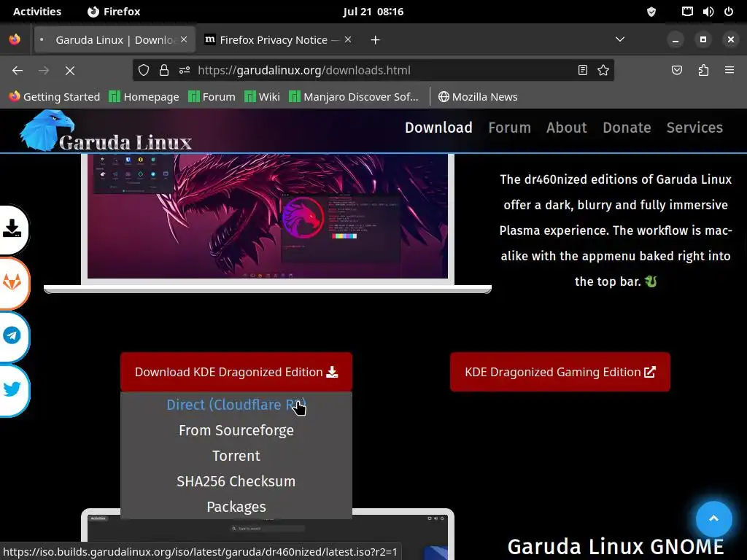The height and width of the screenshot is (560, 747).
Task: Open the tracking protection shield icon
Action: click(x=144, y=71)
